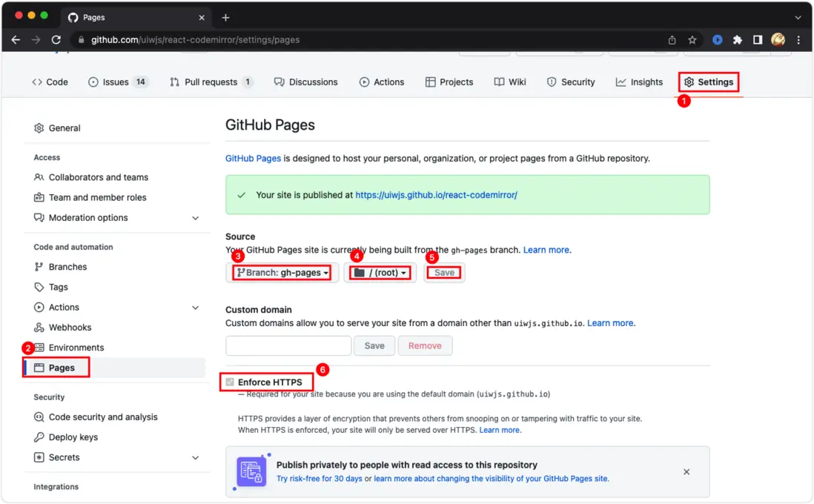Click the browser reload icon
The height and width of the screenshot is (504, 814).
pos(56,40)
